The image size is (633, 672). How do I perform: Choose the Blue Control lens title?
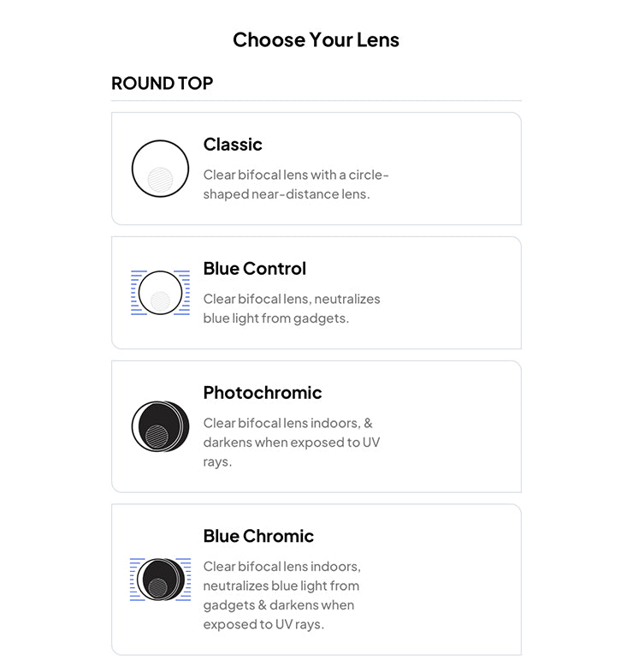(254, 268)
